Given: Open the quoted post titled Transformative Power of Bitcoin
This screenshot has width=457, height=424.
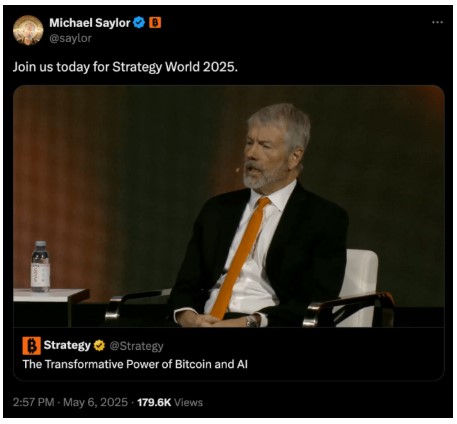Looking at the screenshot, I should point(135,364).
